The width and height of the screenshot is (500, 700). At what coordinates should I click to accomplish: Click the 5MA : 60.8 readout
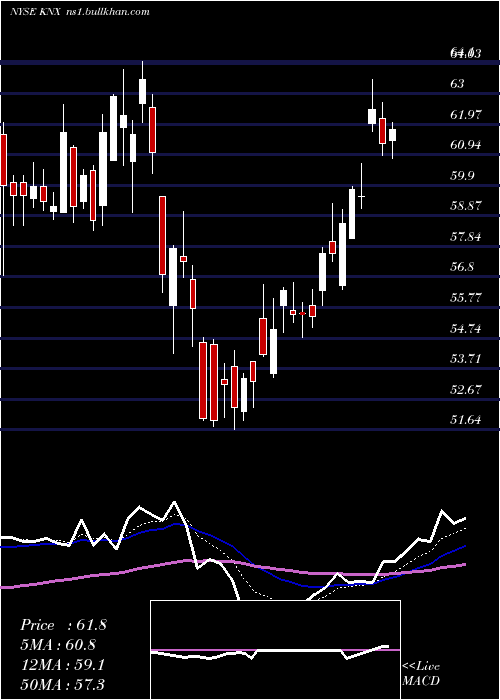[x=58, y=645]
